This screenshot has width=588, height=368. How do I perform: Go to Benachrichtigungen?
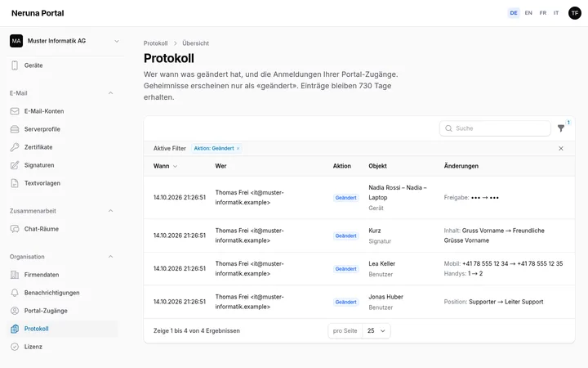point(63,293)
